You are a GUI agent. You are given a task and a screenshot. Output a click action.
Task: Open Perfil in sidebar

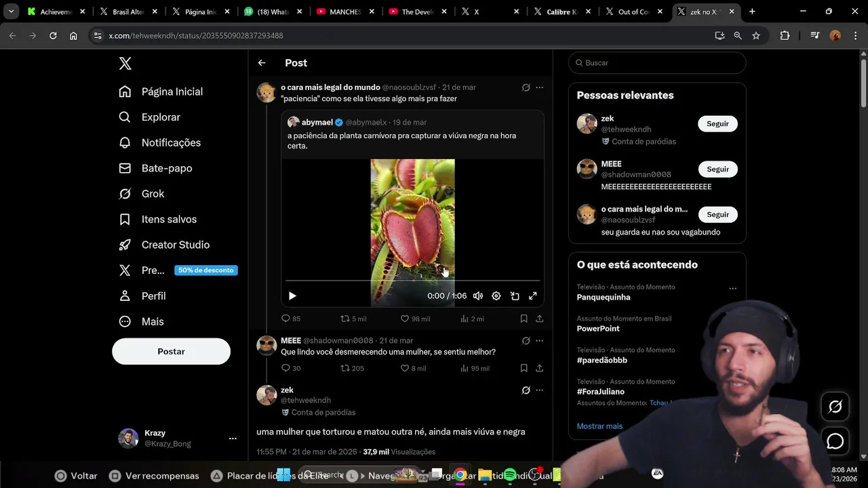pos(142,296)
